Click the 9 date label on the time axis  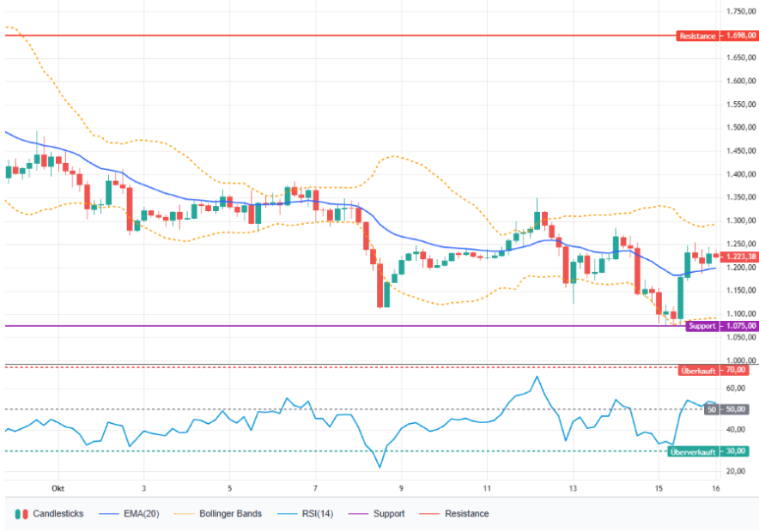point(401,488)
